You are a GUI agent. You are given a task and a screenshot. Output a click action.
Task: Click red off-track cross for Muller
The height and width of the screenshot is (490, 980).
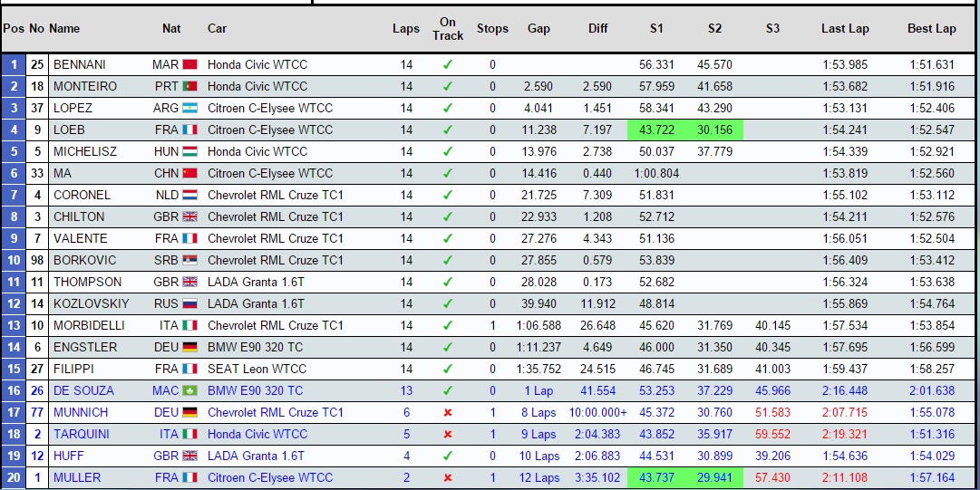point(447,478)
